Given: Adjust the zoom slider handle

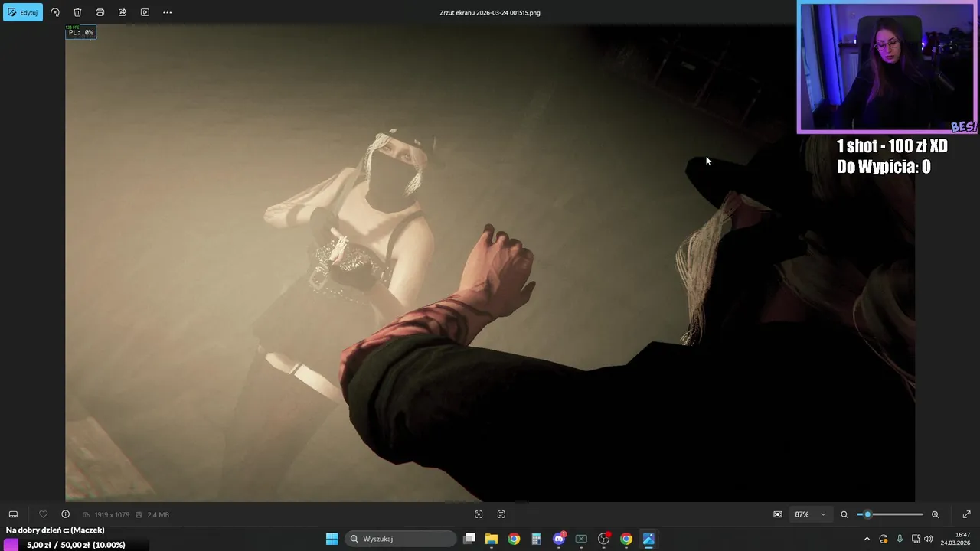Looking at the screenshot, I should click(867, 514).
